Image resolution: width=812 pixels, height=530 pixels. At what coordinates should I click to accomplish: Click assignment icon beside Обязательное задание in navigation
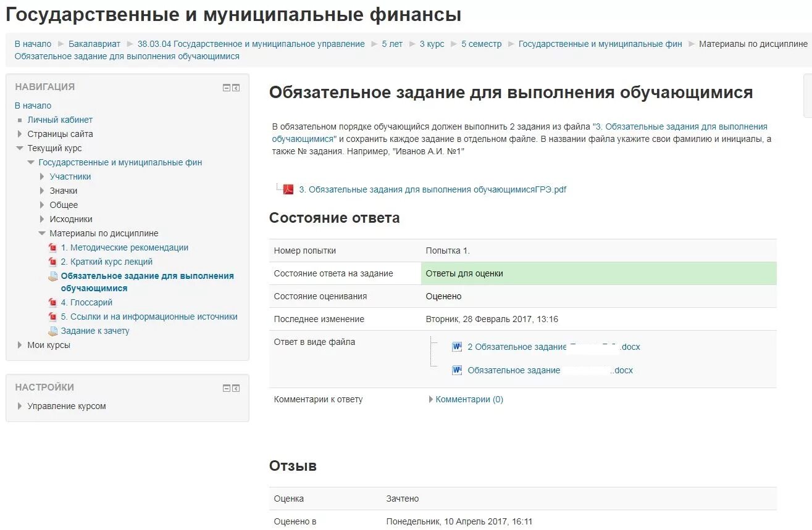[53, 276]
